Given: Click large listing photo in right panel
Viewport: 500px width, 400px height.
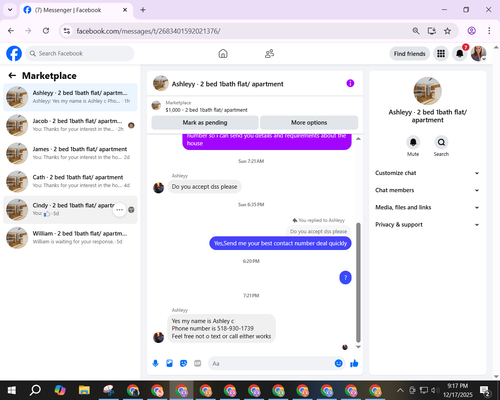Looking at the screenshot, I should (427, 91).
